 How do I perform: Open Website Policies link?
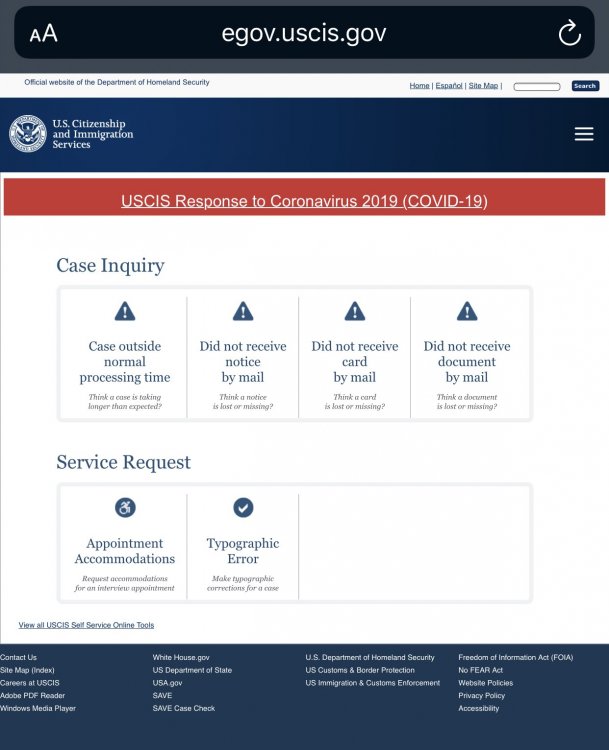point(486,683)
